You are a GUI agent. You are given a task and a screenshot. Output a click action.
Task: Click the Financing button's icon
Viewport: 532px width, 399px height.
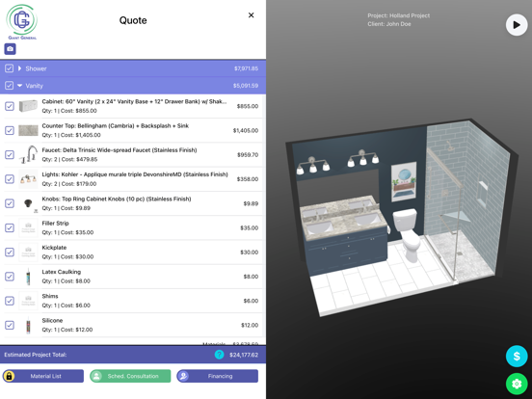[183, 376]
